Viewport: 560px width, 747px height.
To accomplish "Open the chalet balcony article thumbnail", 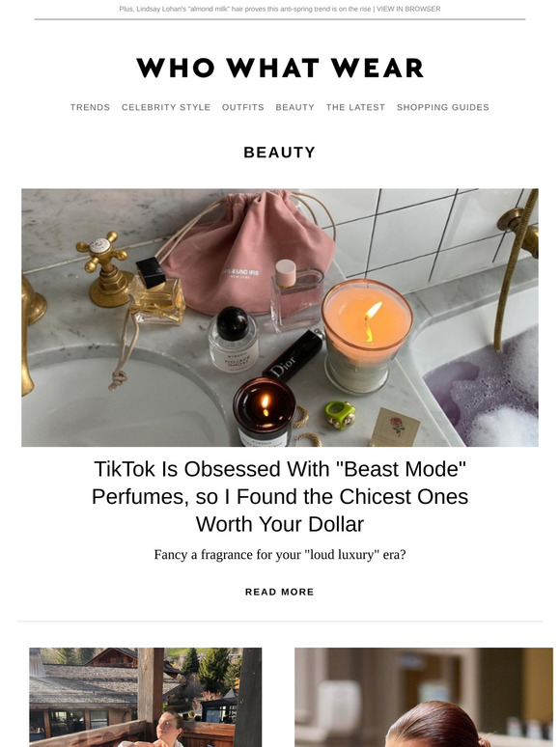I will point(146,697).
